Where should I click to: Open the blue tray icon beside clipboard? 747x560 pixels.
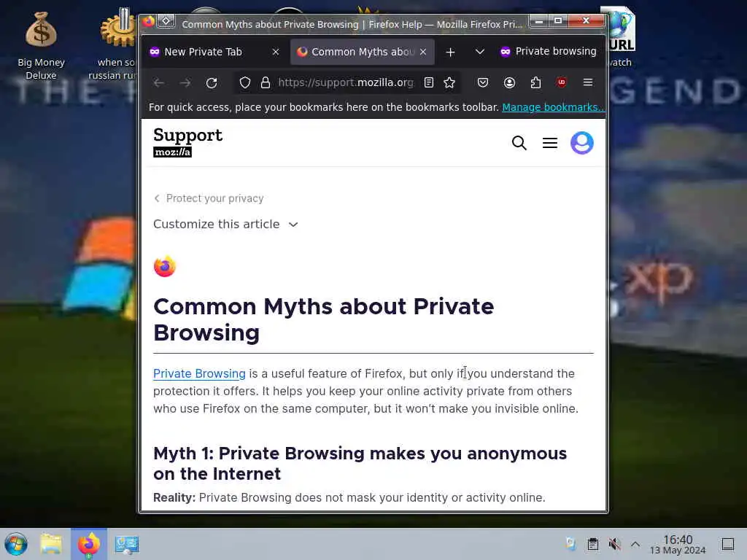570,544
